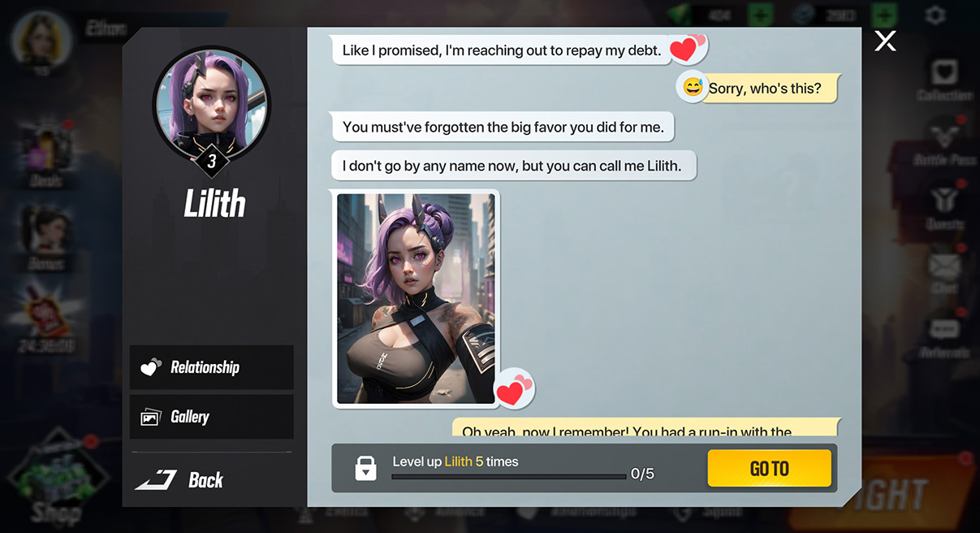Tap the heart reaction near Lilith's photo

[514, 388]
